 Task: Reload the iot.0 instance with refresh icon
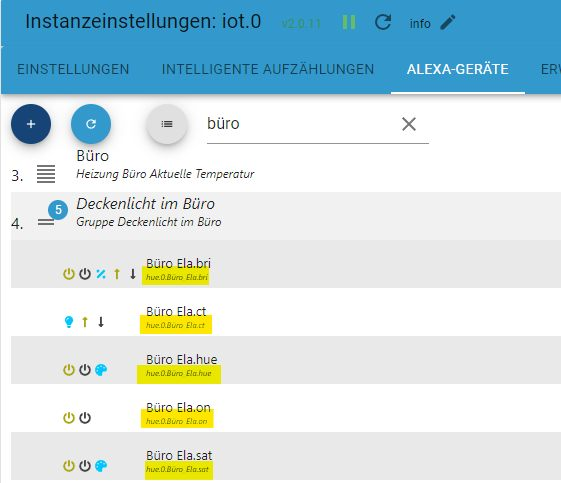click(383, 23)
